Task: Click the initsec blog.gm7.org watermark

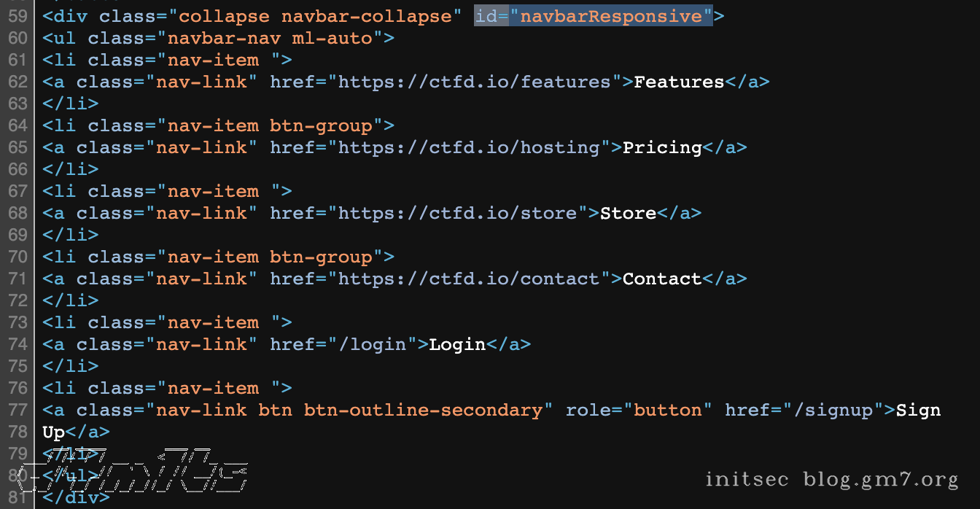Action: click(x=831, y=479)
